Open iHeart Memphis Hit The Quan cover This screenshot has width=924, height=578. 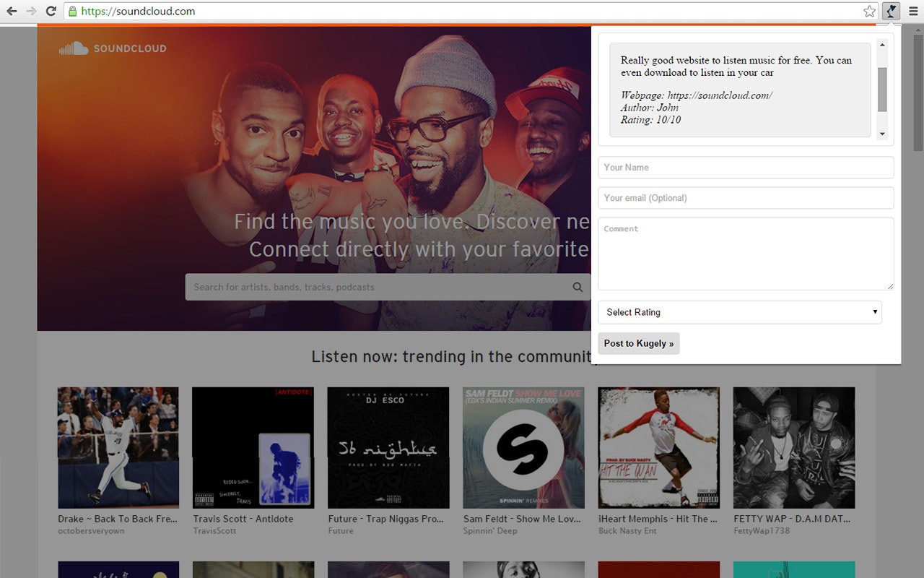659,448
